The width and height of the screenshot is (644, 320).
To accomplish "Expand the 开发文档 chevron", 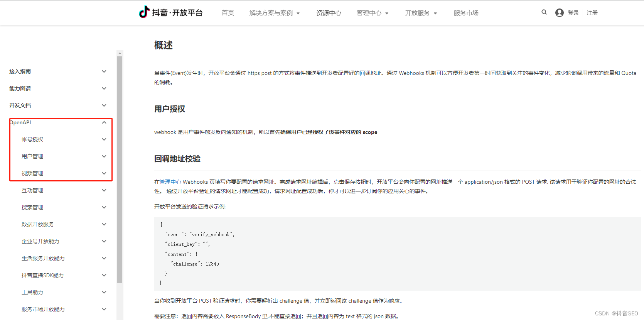I will (x=104, y=105).
